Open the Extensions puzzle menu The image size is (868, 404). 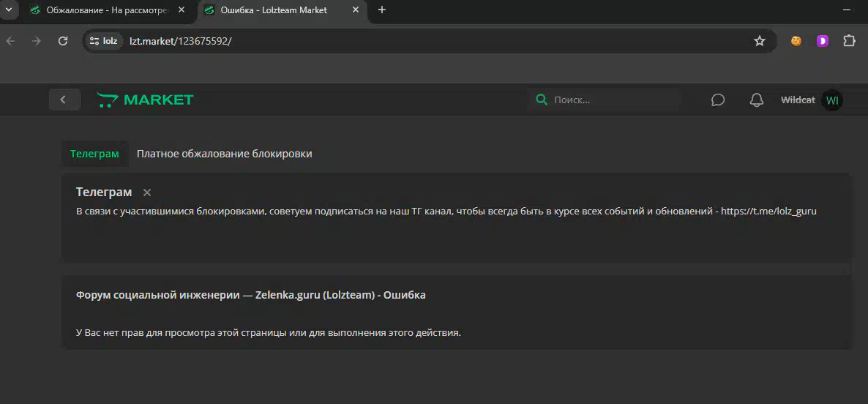click(x=849, y=41)
